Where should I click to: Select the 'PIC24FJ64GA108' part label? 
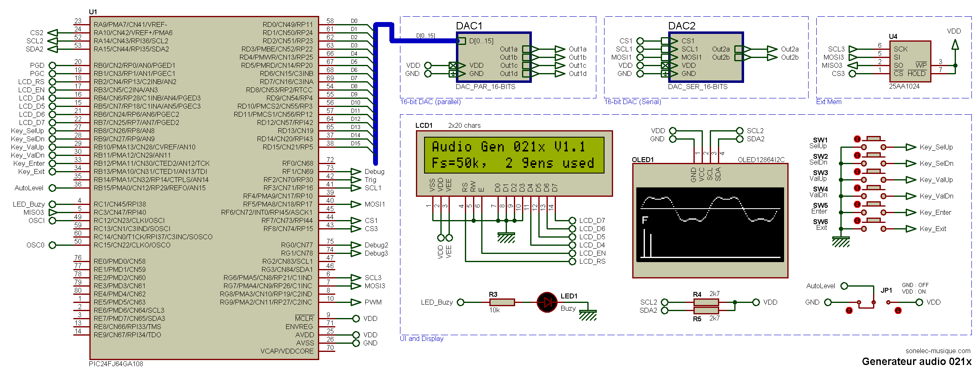point(116,364)
